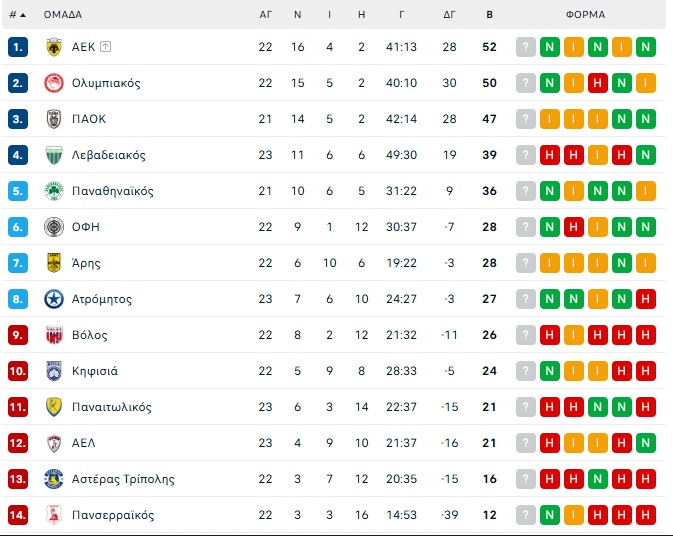Open the Βόλος team page link

click(89, 335)
